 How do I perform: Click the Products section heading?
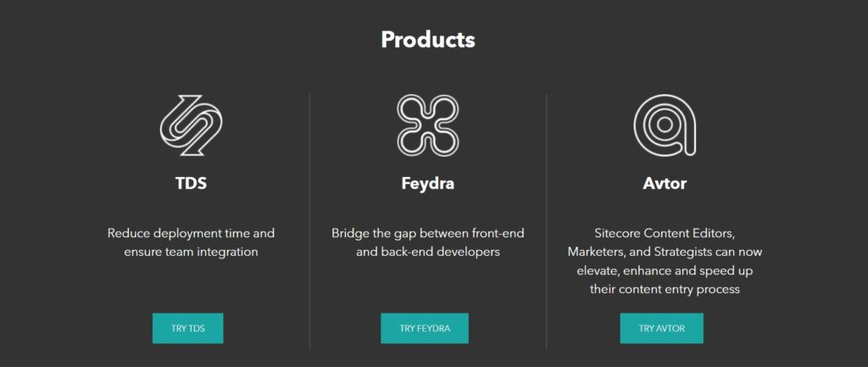click(x=428, y=40)
